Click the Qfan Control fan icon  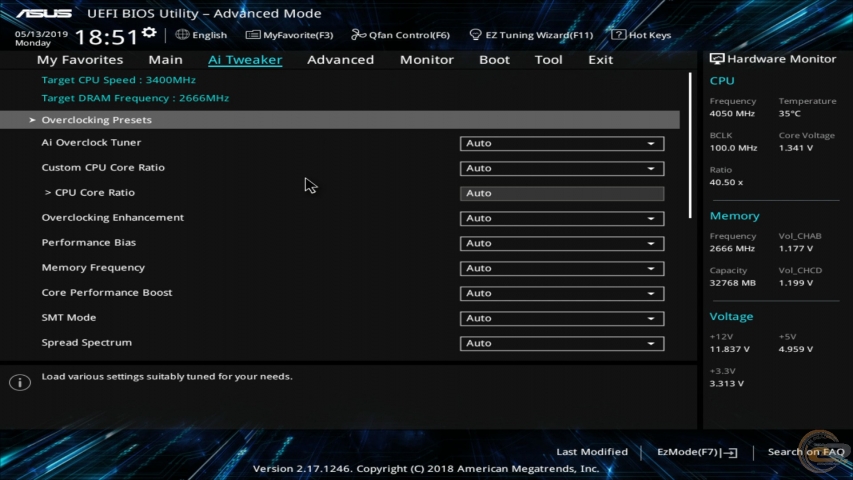click(x=358, y=35)
